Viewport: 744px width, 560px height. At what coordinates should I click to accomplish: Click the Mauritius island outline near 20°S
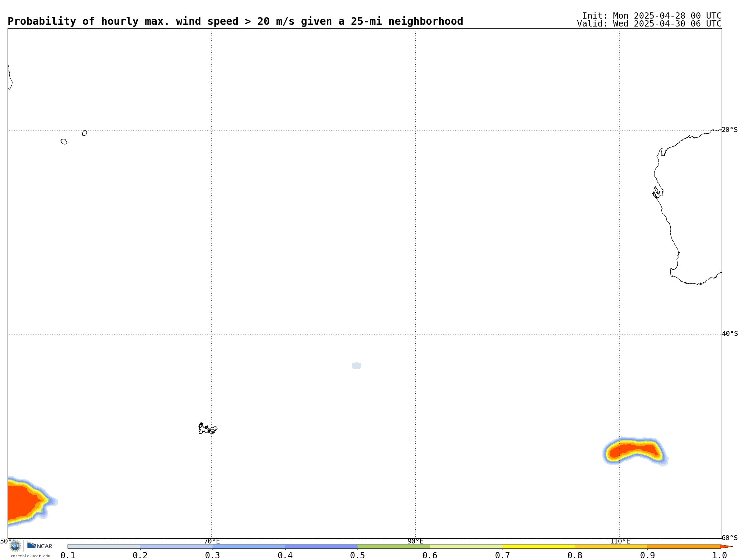tap(84, 133)
